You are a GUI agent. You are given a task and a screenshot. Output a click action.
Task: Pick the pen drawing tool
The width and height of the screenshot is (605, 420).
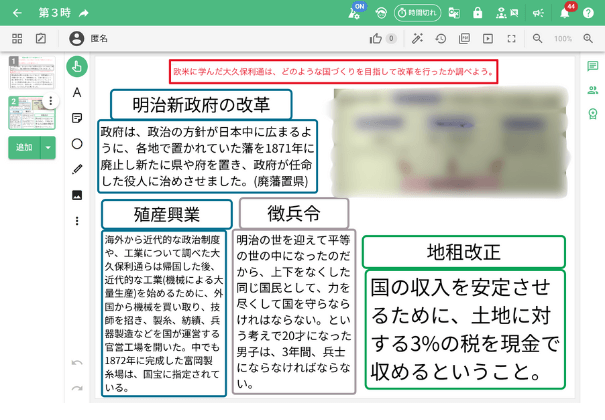click(77, 169)
